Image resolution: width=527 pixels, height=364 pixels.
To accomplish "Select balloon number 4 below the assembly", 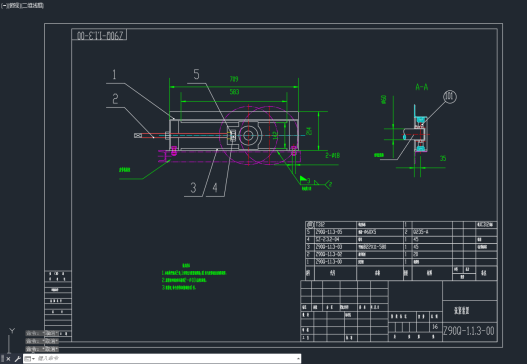I will (215, 188).
